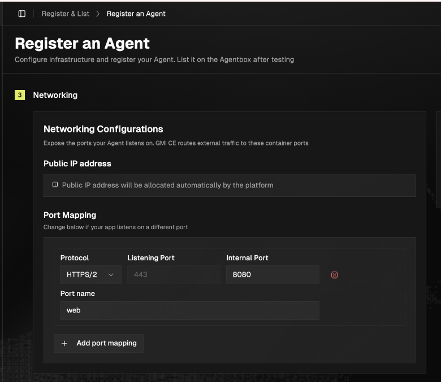Image resolution: width=441 pixels, height=382 pixels.
Task: Click the Listening Port label
Action: click(151, 258)
